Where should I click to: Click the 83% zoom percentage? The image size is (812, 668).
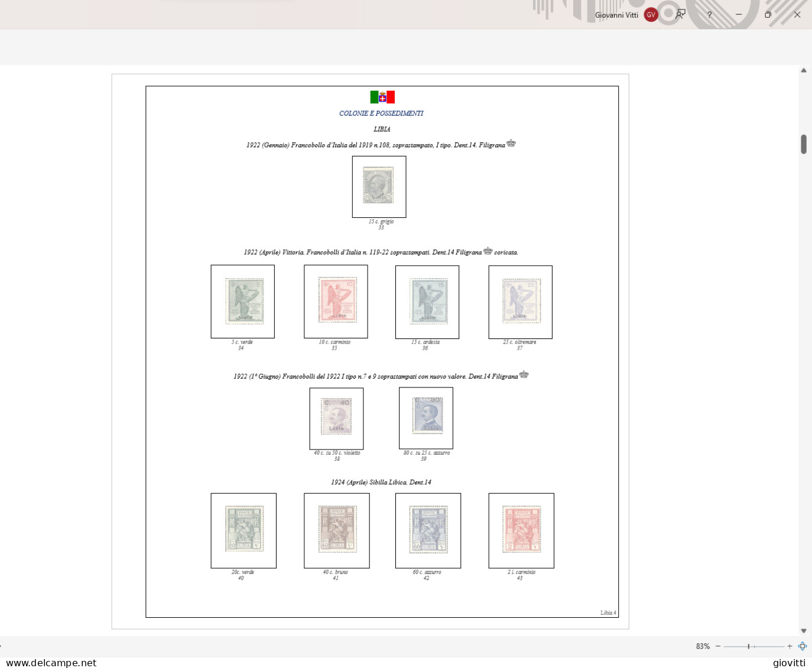pyautogui.click(x=703, y=646)
